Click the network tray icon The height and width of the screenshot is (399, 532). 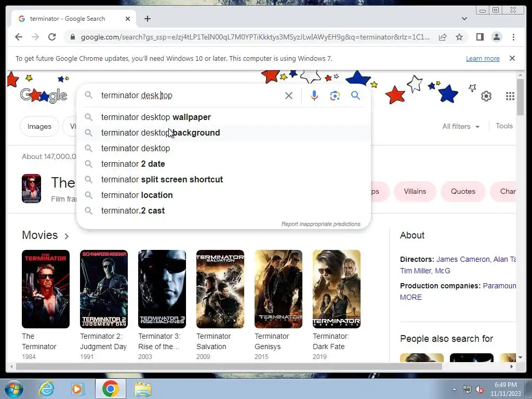(467, 390)
